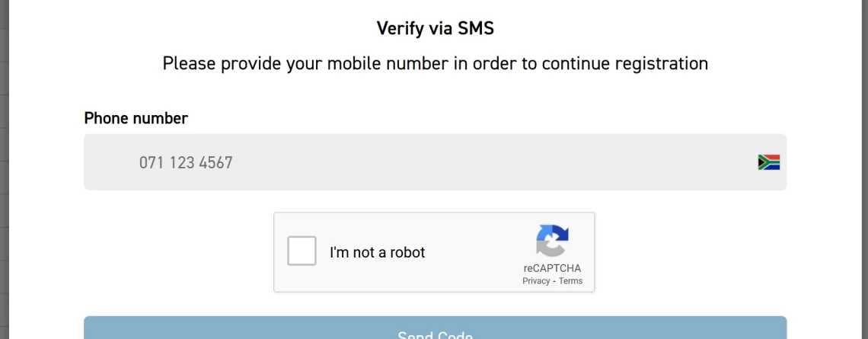Open the reCAPTCHA Terms link
This screenshot has height=339, width=868.
click(x=570, y=281)
